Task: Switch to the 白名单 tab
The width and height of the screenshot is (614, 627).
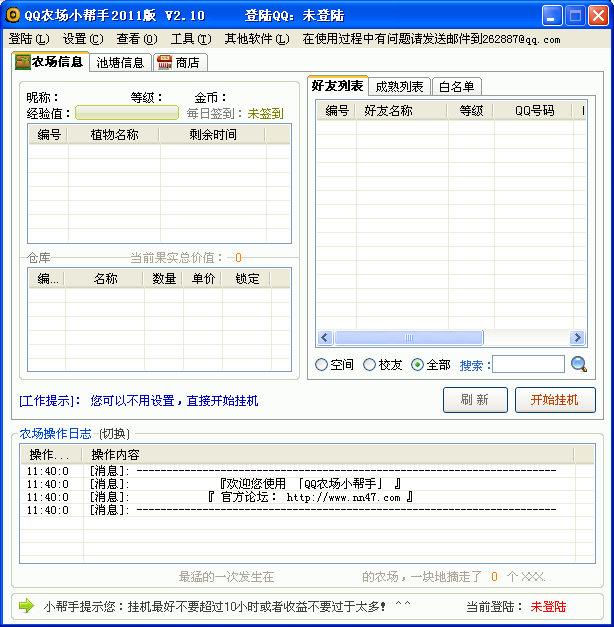Action: pos(456,86)
